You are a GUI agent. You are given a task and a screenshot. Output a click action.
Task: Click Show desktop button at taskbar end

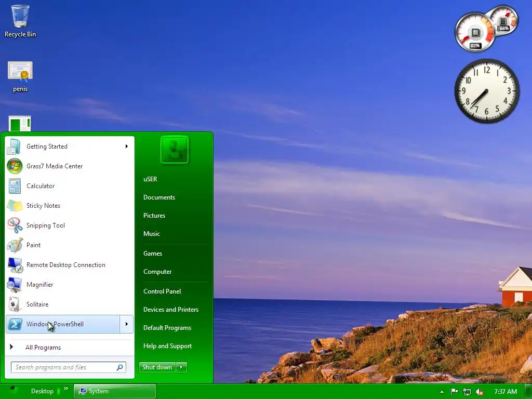coord(528,391)
